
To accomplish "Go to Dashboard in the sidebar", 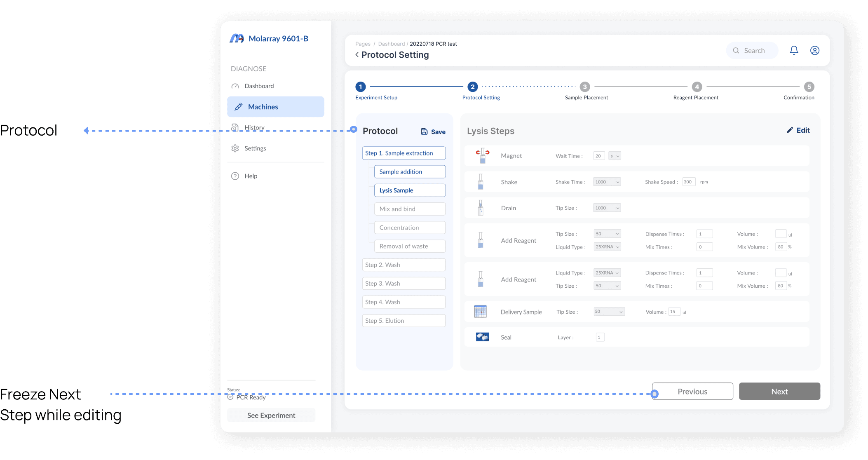I will tap(259, 86).
